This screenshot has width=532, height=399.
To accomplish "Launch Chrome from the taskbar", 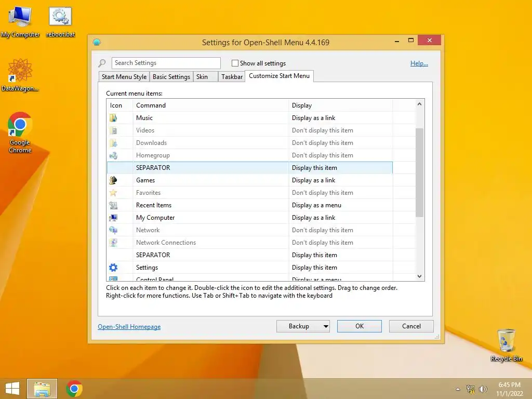I will tap(74, 389).
